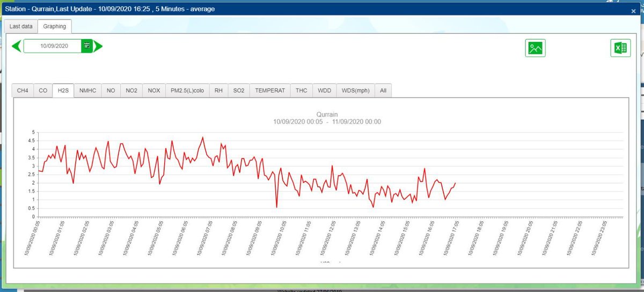Click the 4.5 y-axis value

[x=32, y=141]
